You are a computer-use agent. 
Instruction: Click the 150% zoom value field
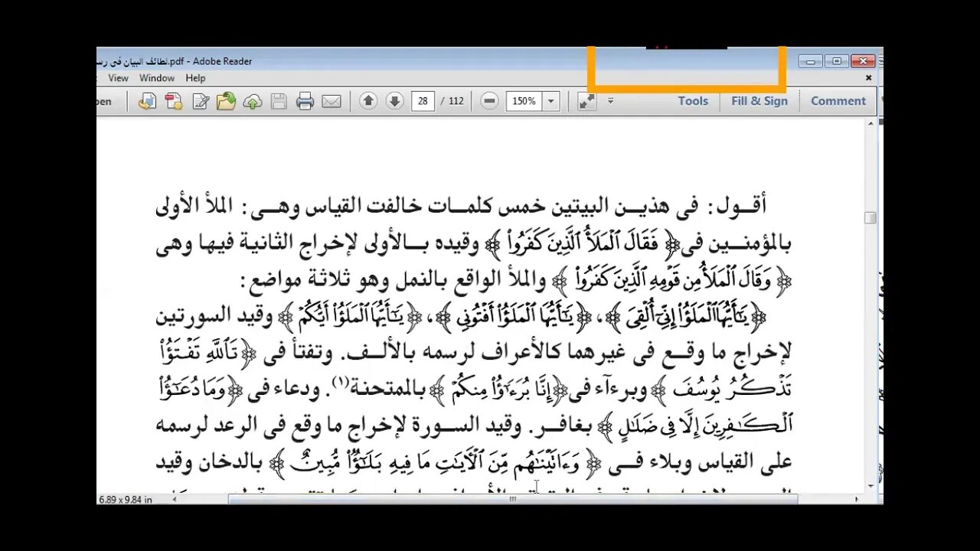[x=524, y=101]
